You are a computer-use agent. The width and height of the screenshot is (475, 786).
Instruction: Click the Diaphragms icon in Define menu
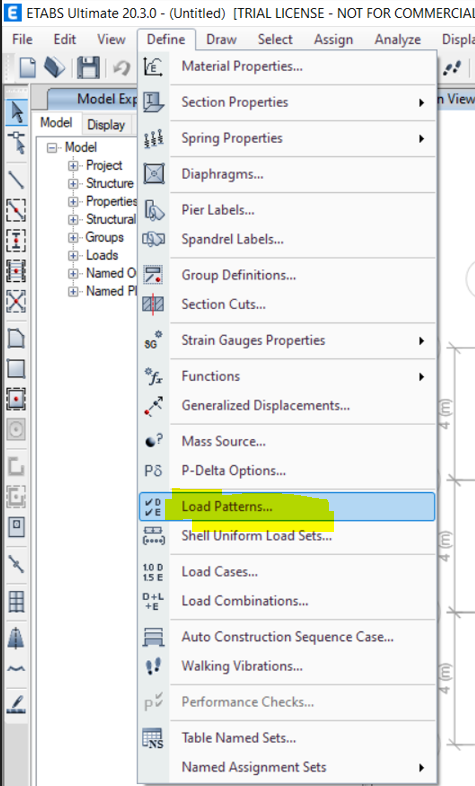pos(154,174)
